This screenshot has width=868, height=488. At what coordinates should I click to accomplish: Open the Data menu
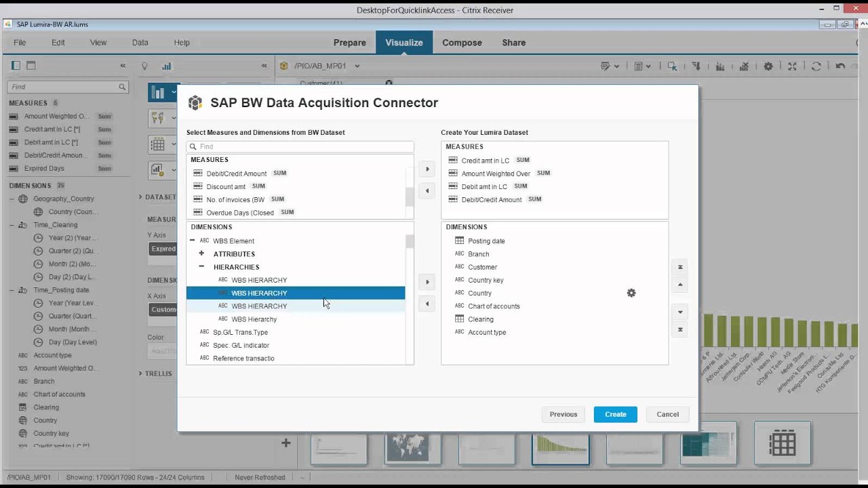coord(140,43)
